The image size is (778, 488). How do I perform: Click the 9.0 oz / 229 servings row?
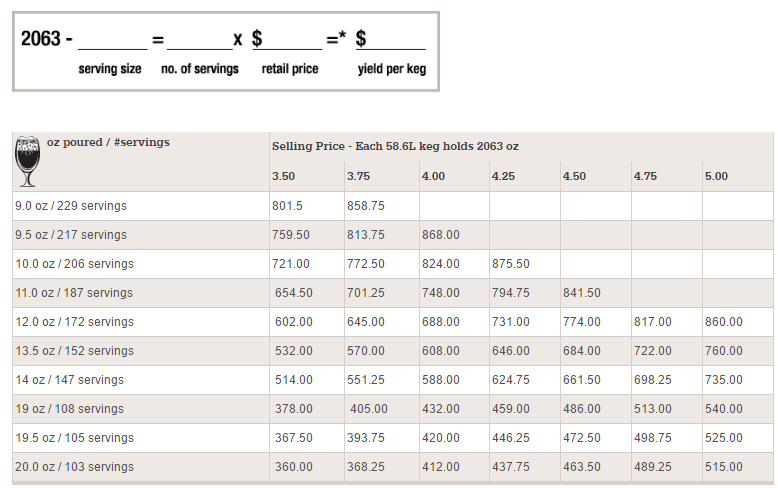[392, 206]
